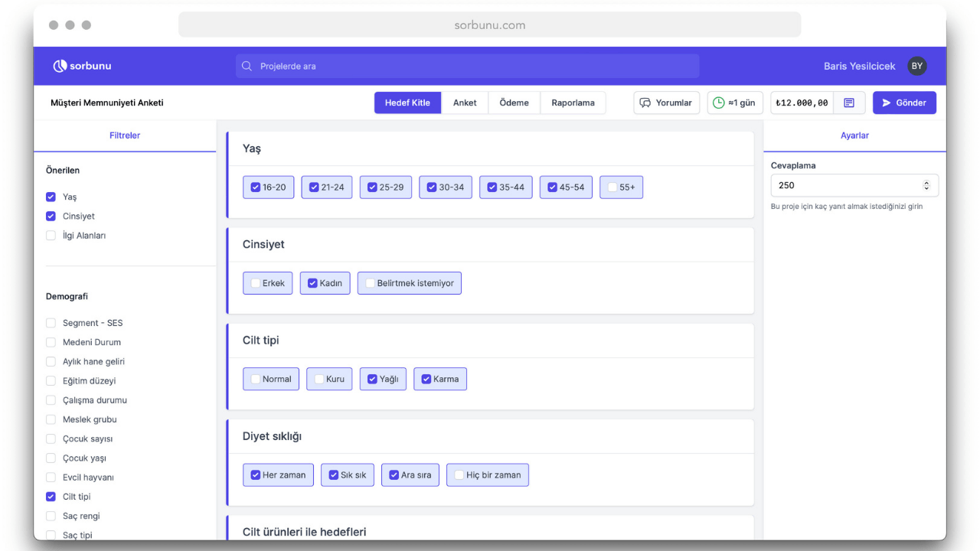Screen dimensions: 980x551
Task: Check the Erkek gender option
Action: pyautogui.click(x=256, y=283)
